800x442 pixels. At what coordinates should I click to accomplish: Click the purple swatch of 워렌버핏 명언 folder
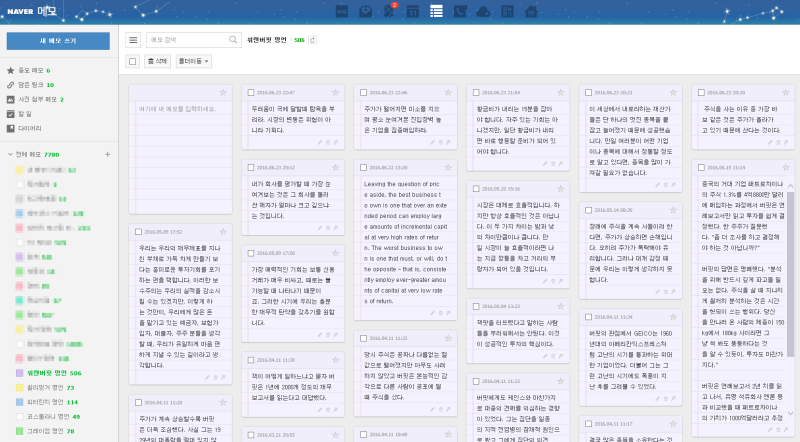(21, 372)
